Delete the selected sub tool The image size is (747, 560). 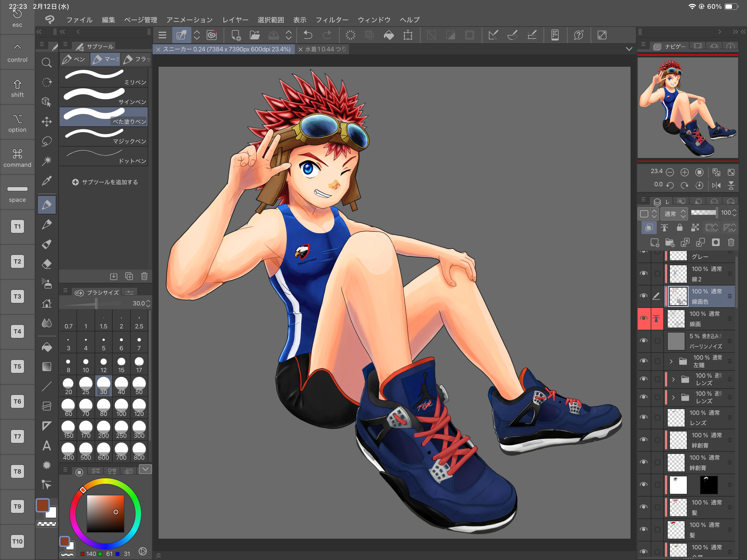pos(144,276)
